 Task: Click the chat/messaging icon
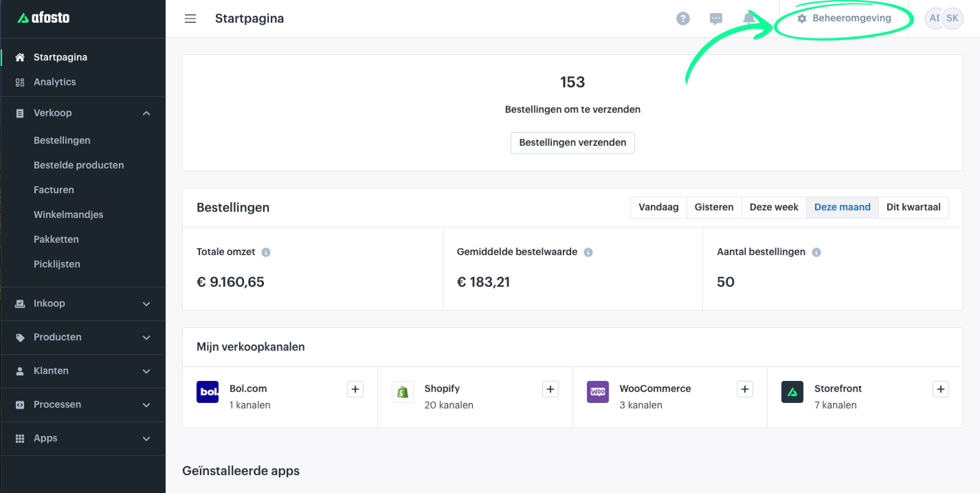pyautogui.click(x=715, y=18)
